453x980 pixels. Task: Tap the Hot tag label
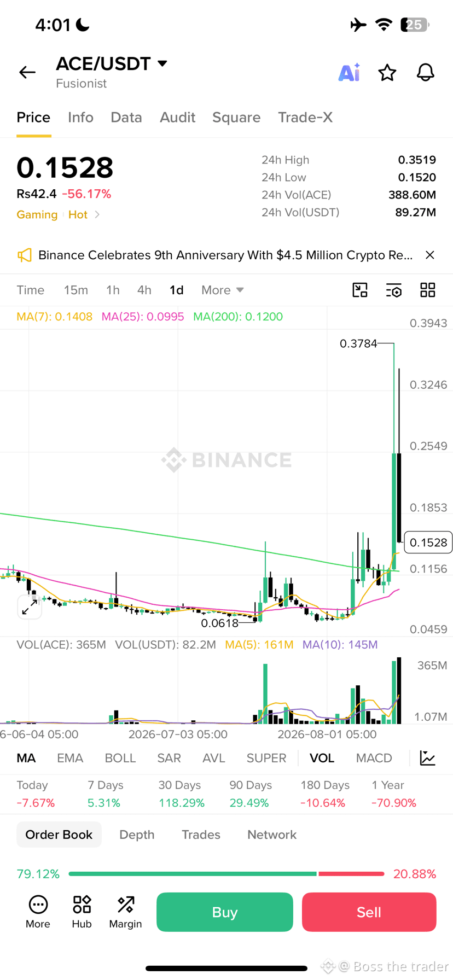point(78,214)
